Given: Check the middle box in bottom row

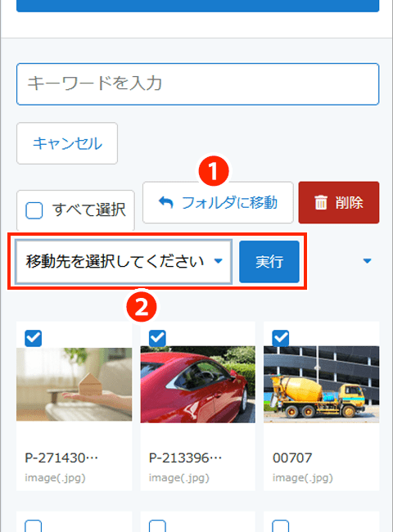Looking at the screenshot, I should (x=157, y=526).
